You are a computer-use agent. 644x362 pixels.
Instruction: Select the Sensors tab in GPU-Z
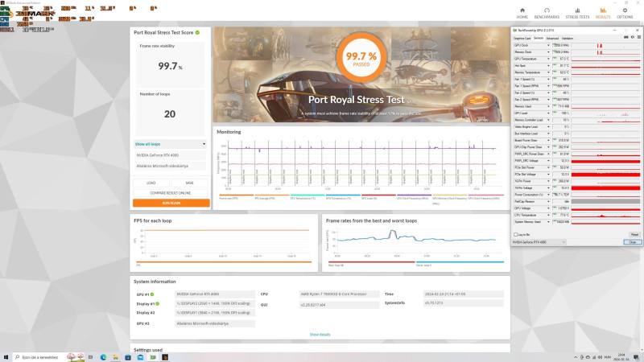pos(539,38)
